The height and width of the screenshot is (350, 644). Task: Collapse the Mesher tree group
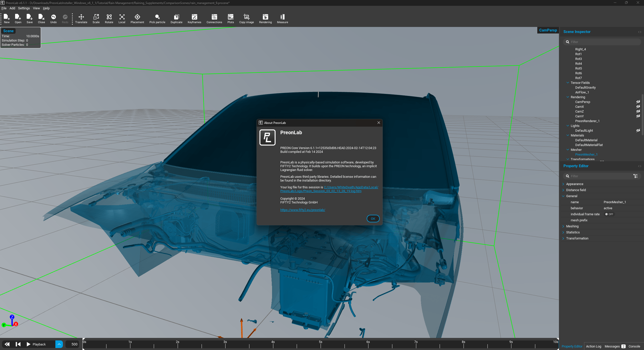click(x=568, y=150)
